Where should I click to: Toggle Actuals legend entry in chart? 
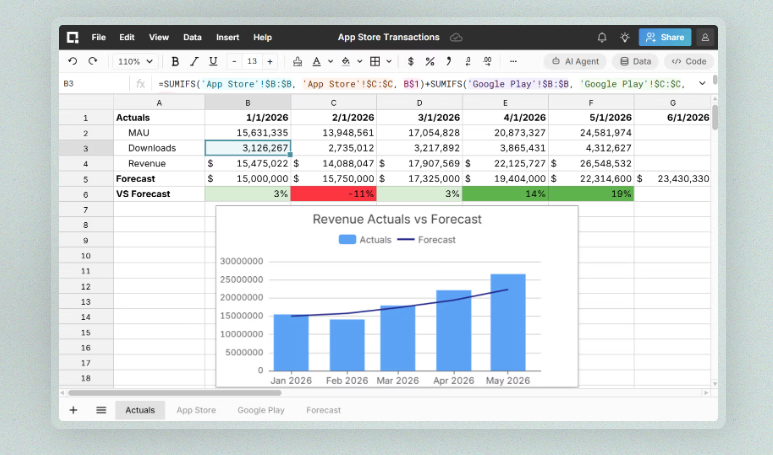tap(365, 240)
